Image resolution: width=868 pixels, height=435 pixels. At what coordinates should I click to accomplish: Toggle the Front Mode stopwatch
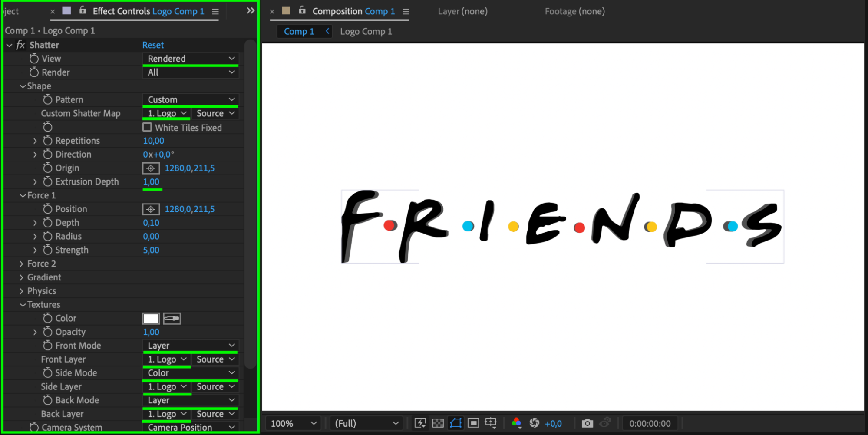[48, 346]
